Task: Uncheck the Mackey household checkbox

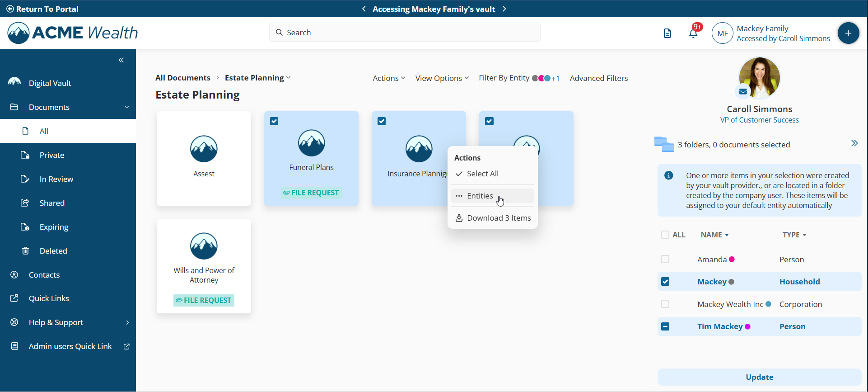Action: point(665,282)
